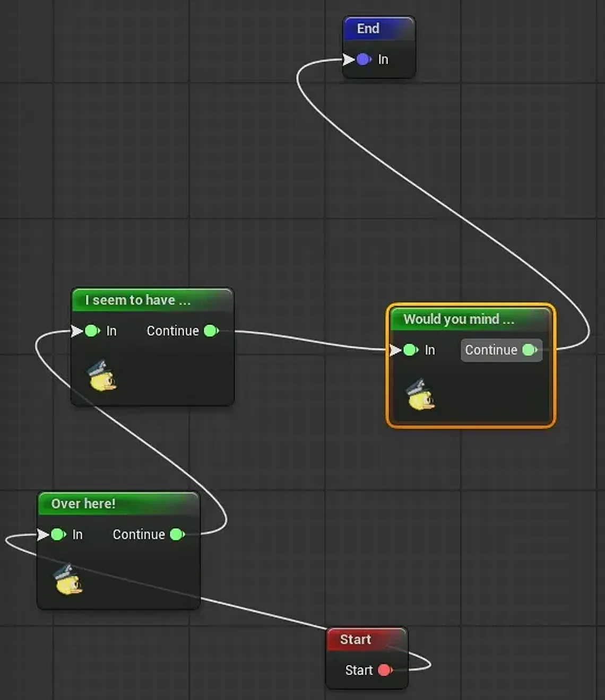
Task: Click the Continue pin on 'I seem to have ...' node
Action: tap(211, 331)
